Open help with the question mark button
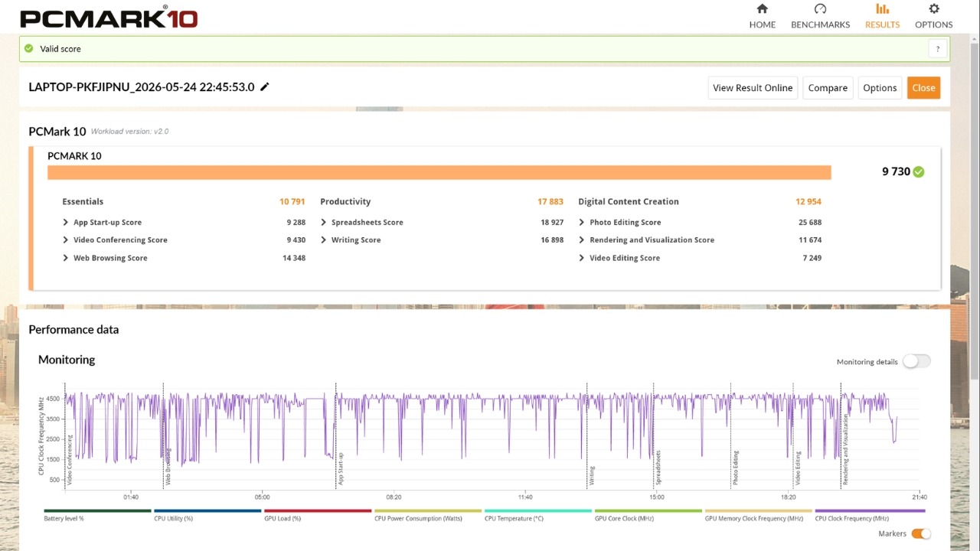This screenshot has height=551, width=980. (938, 49)
